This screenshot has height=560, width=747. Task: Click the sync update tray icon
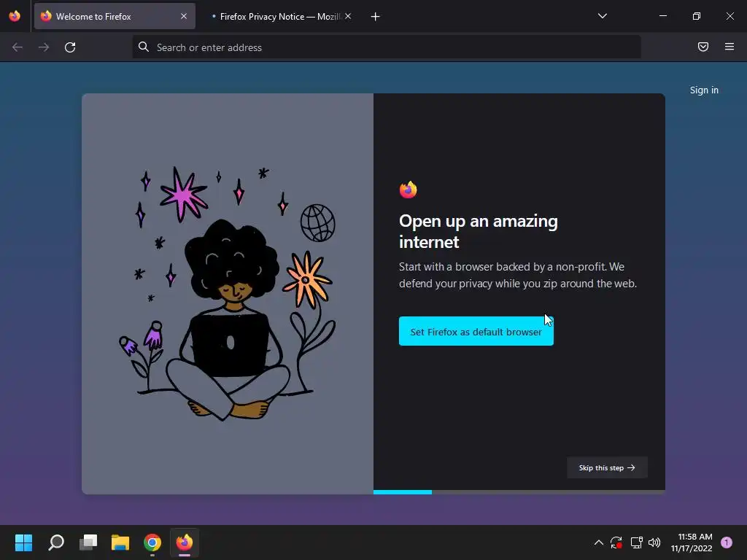click(616, 542)
